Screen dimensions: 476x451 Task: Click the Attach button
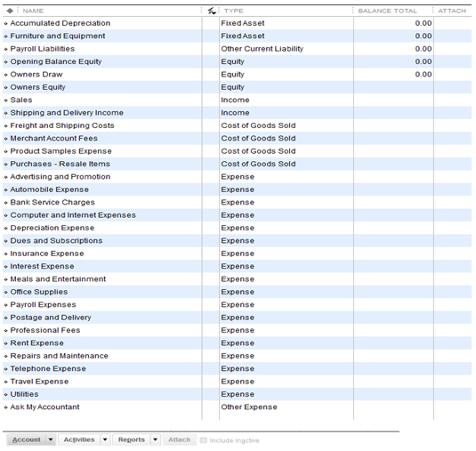(180, 439)
